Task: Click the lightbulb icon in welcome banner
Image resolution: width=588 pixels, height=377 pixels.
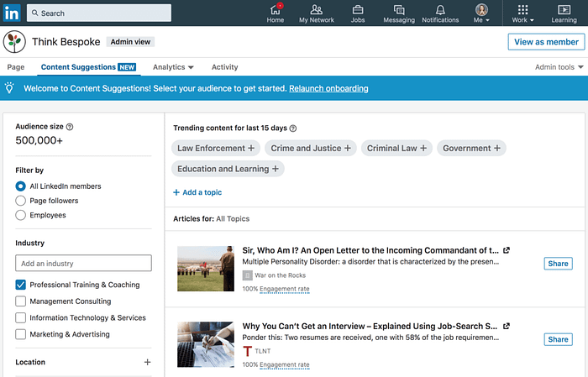Action: click(x=9, y=88)
